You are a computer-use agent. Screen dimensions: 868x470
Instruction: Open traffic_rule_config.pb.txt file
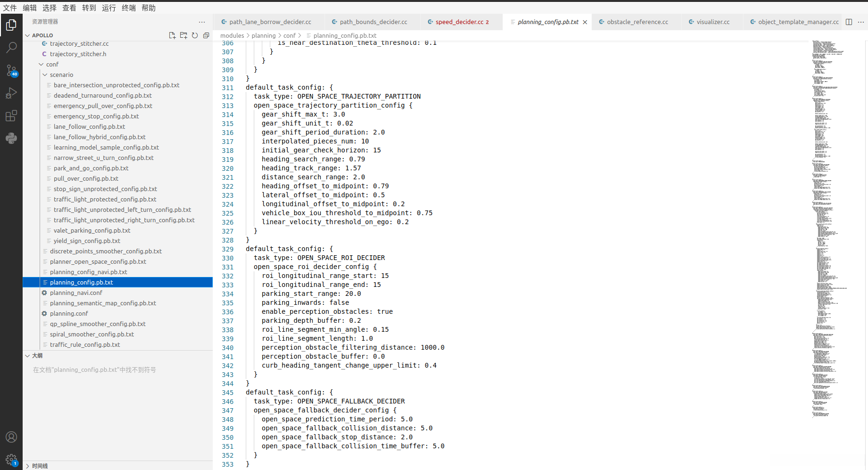[85, 344]
